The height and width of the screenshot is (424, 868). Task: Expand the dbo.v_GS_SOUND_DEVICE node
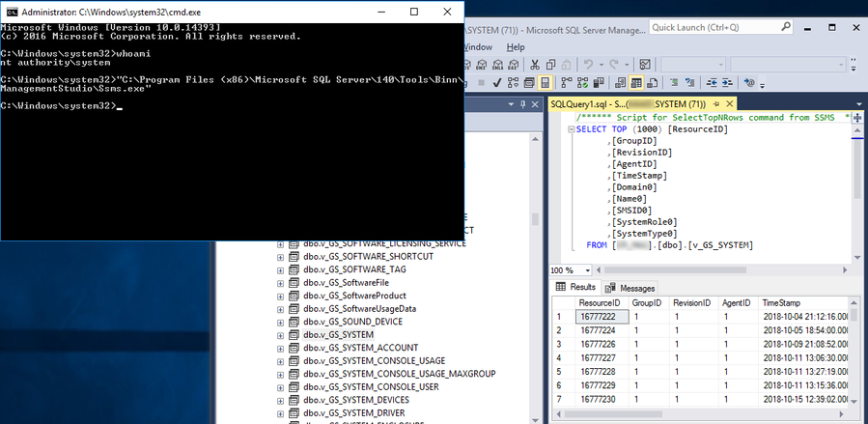[280, 323]
